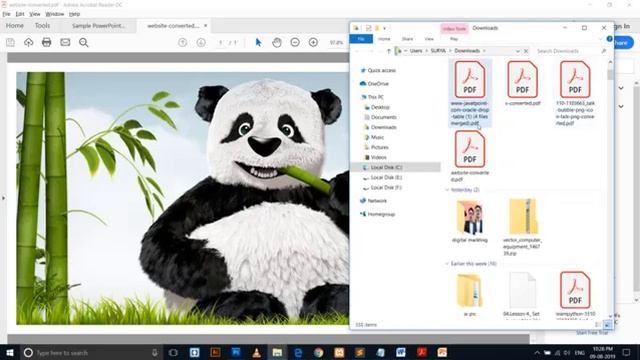Click the Video Tools contextual tab
This screenshot has height=360, width=640.
[454, 29]
